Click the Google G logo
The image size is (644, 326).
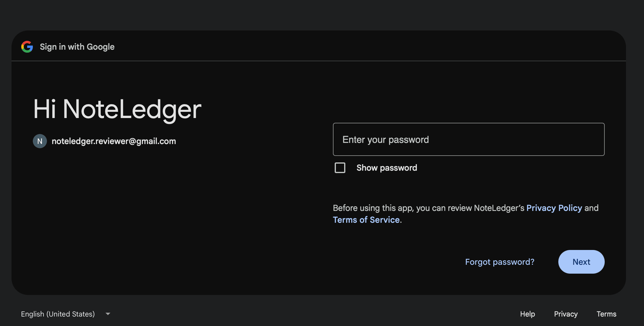coord(27,47)
